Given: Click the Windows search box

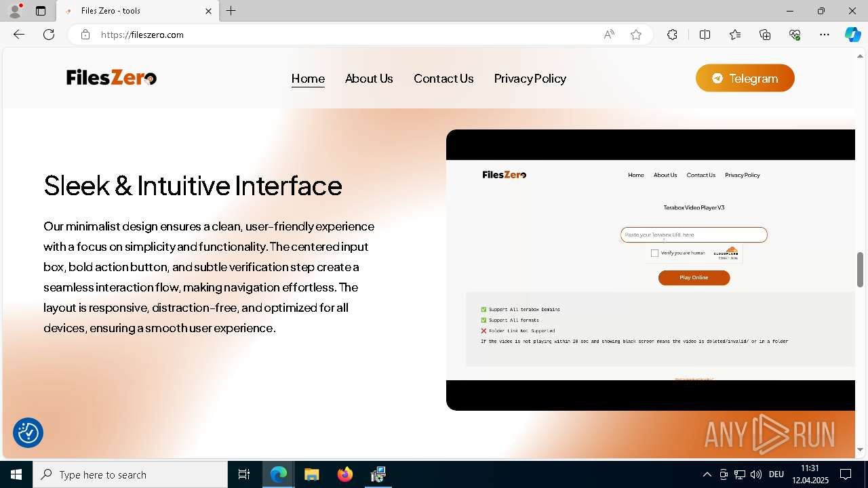Looking at the screenshot, I should pos(130,474).
